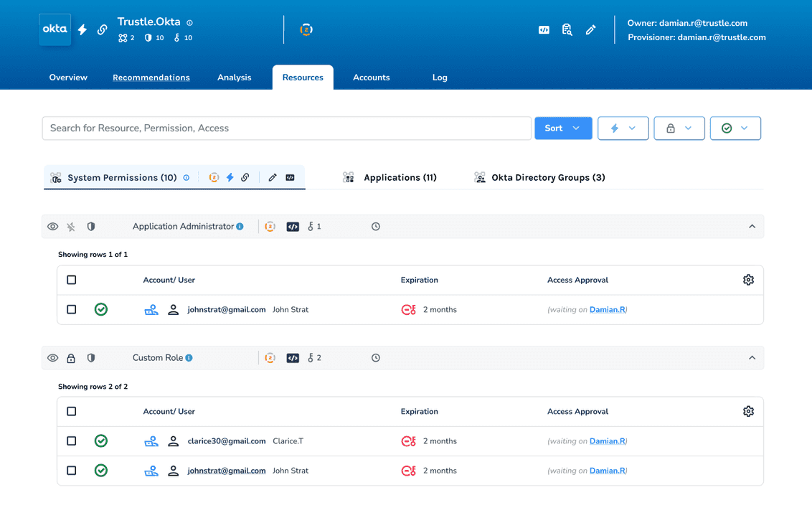This screenshot has height=523, width=812.
Task: Click the Okta logo tile
Action: point(55,29)
